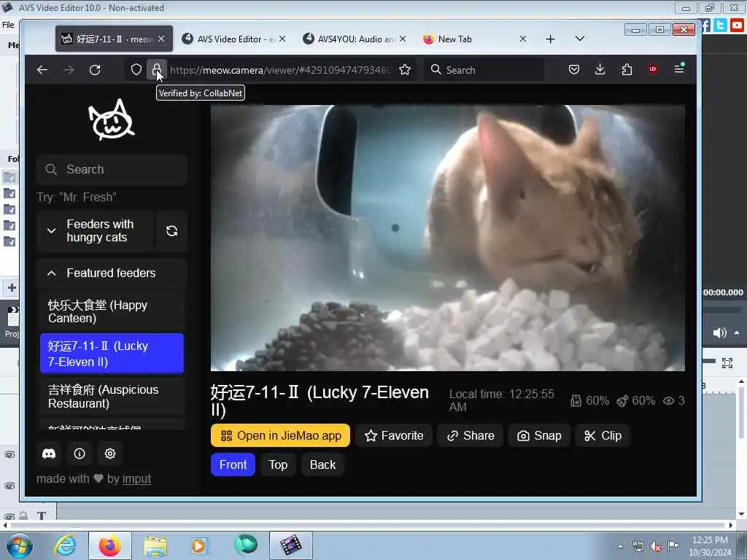Expand the Feeders with hungry cats section
This screenshot has height=560, width=747.
(x=95, y=231)
